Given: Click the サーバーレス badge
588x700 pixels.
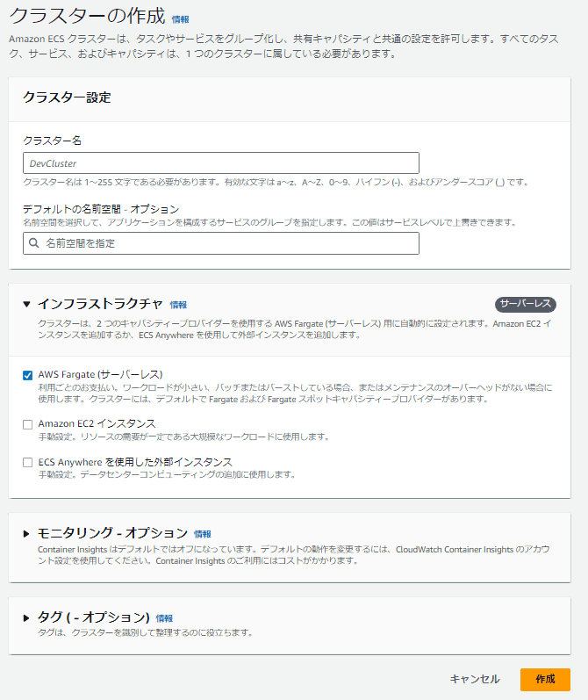Looking at the screenshot, I should coord(525,304).
